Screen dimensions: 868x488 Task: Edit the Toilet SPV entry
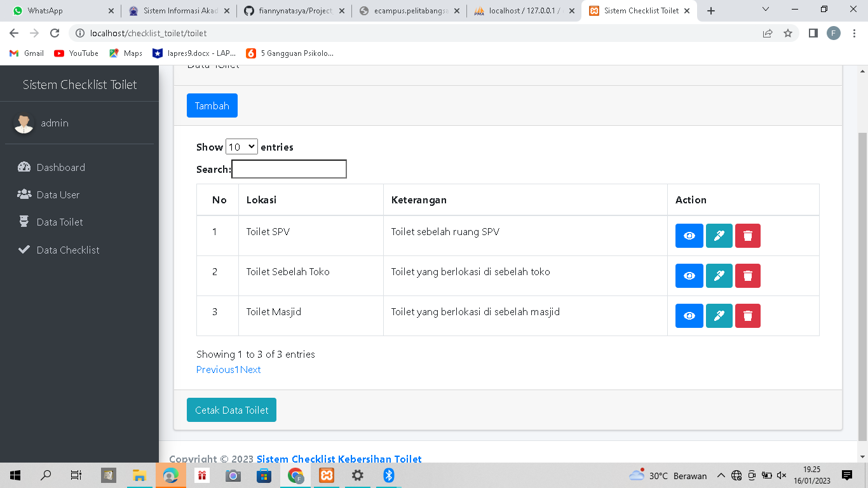tap(719, 236)
